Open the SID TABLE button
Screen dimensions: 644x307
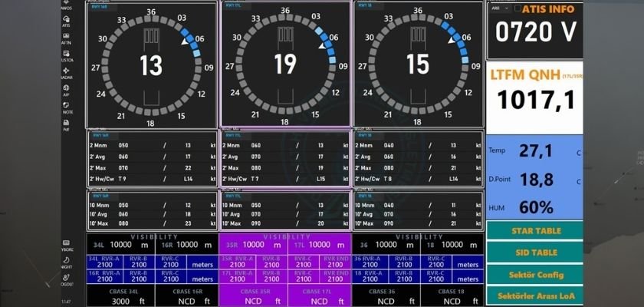pyautogui.click(x=534, y=252)
